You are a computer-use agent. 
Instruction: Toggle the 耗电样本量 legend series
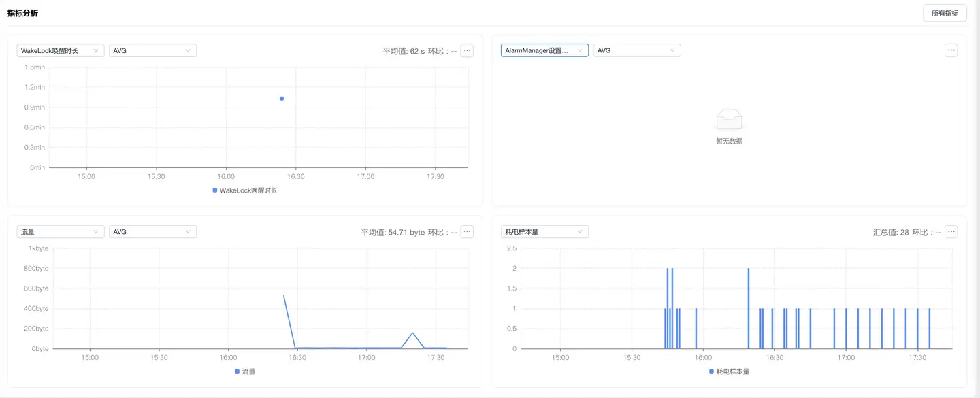[x=729, y=371]
